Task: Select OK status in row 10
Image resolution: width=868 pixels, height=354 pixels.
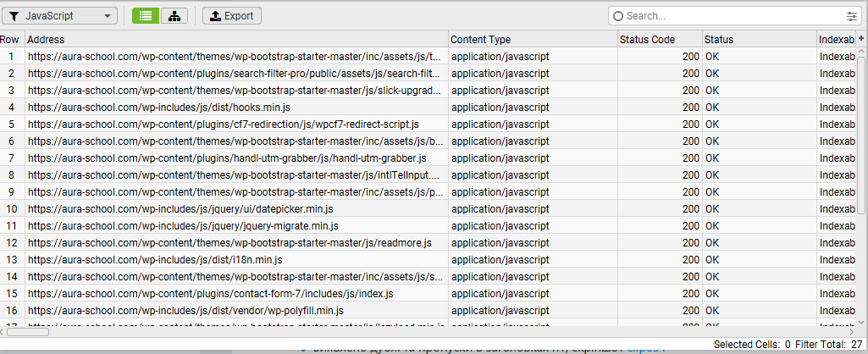Action: [x=759, y=209]
